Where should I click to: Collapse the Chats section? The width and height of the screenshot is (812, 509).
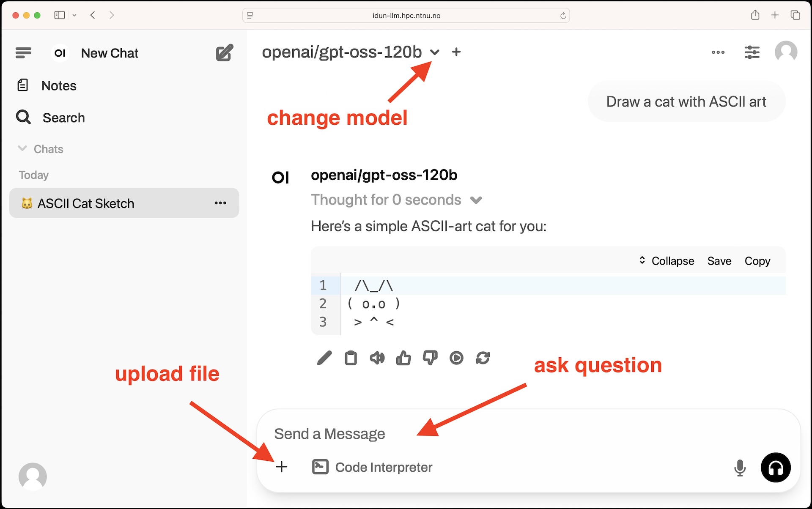[40, 149]
